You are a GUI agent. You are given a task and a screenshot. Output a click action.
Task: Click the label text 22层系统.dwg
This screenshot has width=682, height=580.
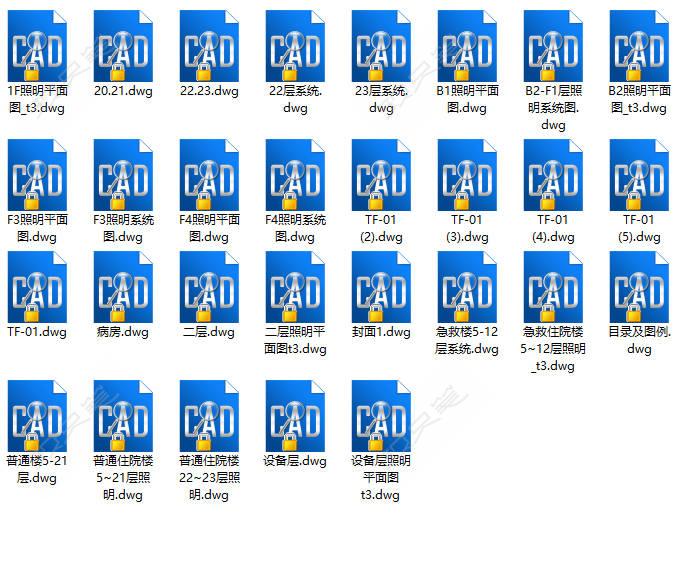pos(295,99)
